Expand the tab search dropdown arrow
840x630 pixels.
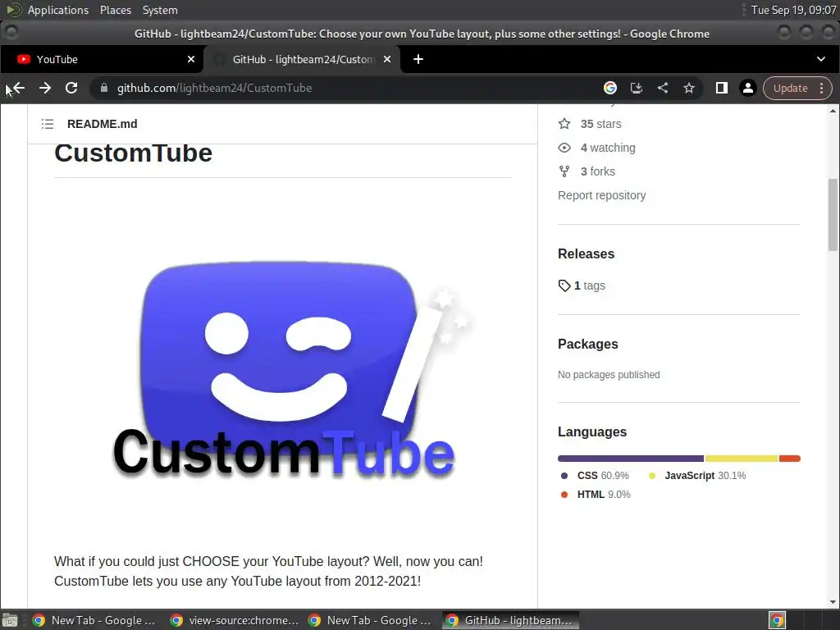820,59
